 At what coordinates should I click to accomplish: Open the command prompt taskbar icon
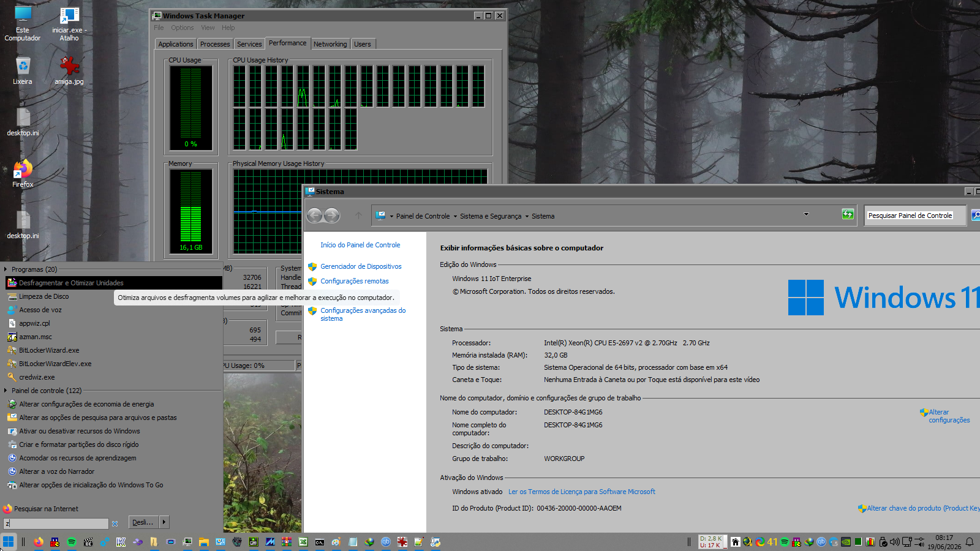pyautogui.click(x=320, y=542)
